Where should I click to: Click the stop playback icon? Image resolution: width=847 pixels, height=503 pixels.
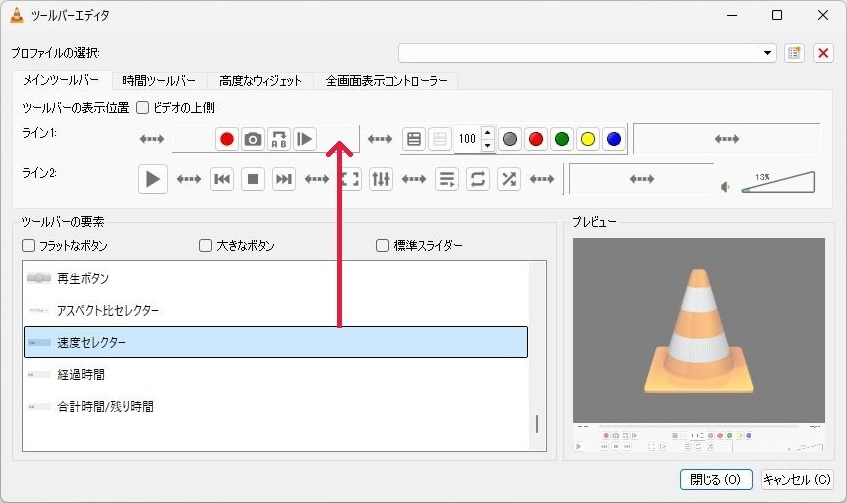pyautogui.click(x=253, y=179)
